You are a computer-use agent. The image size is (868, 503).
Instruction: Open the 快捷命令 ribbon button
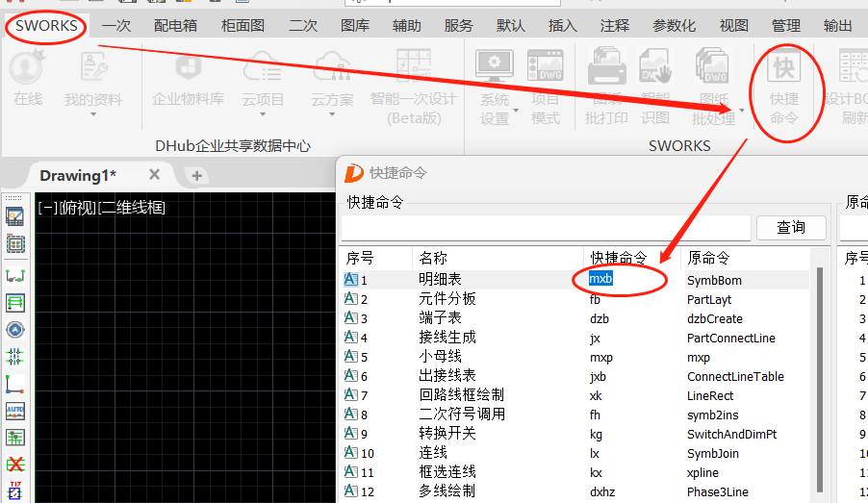coord(784,86)
